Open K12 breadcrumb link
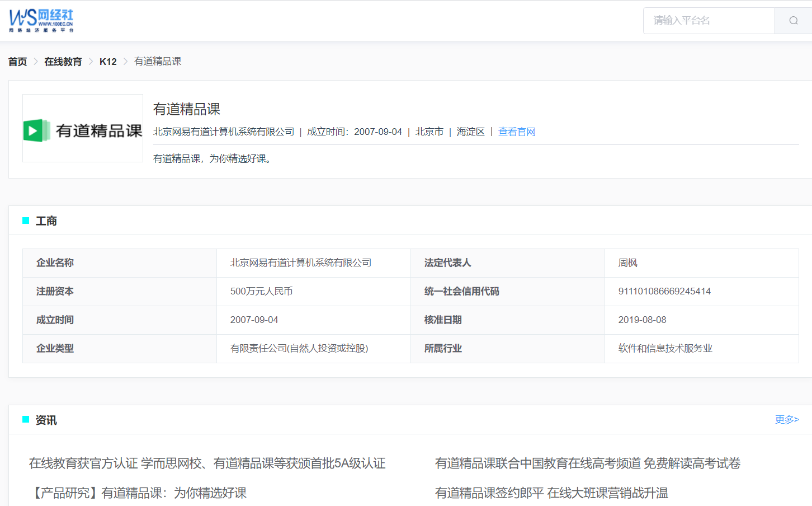This screenshot has width=812, height=506. pyautogui.click(x=108, y=62)
